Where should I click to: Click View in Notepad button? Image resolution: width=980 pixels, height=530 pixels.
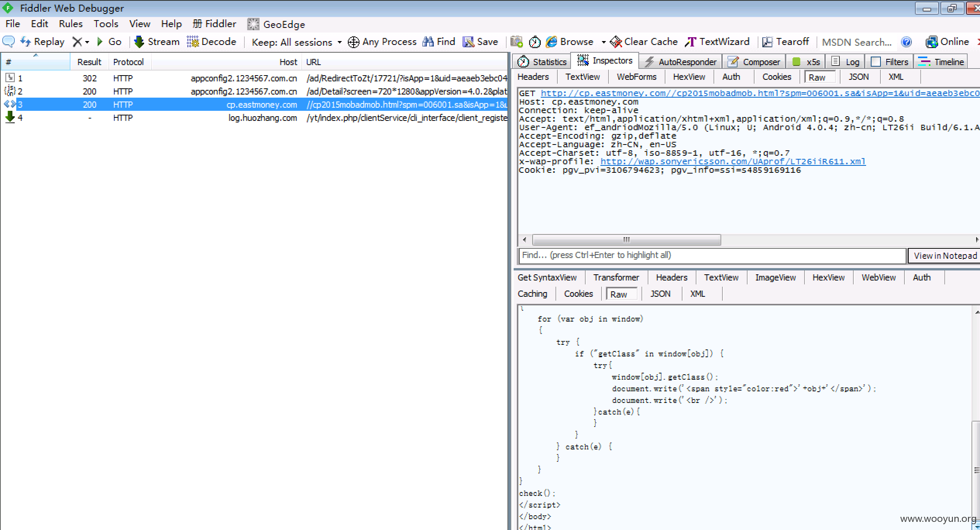click(945, 256)
